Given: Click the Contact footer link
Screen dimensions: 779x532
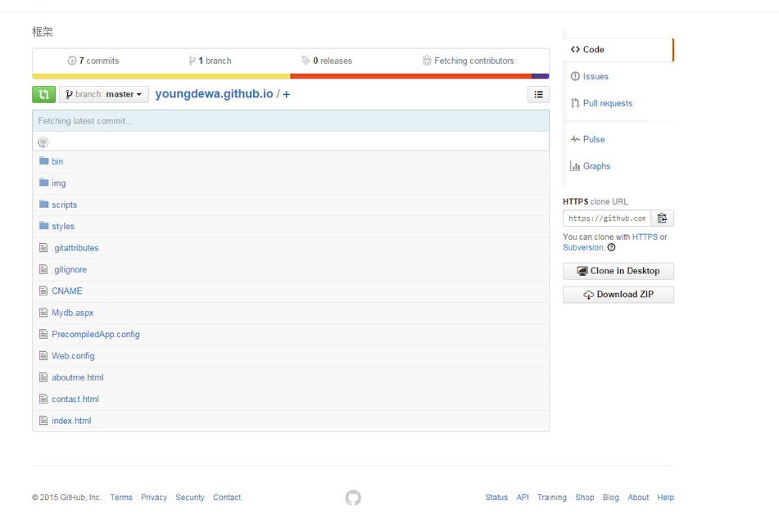Looking at the screenshot, I should (227, 498).
